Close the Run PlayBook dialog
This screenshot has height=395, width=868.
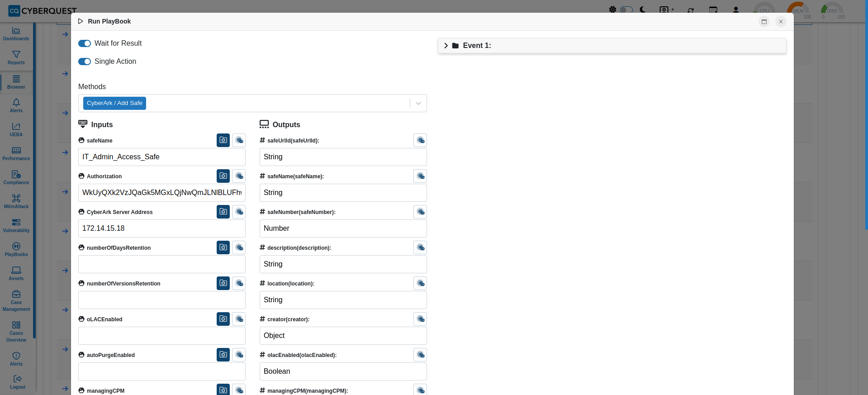(781, 22)
